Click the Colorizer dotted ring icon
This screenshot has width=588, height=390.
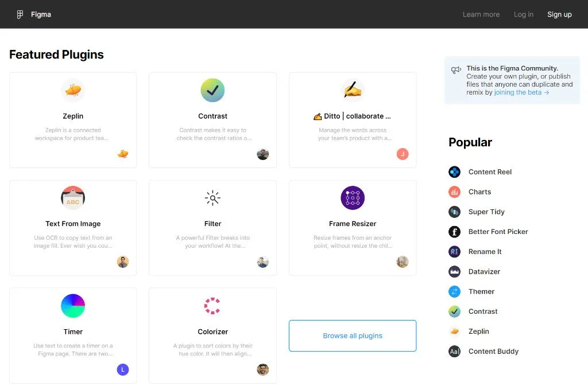tap(212, 306)
